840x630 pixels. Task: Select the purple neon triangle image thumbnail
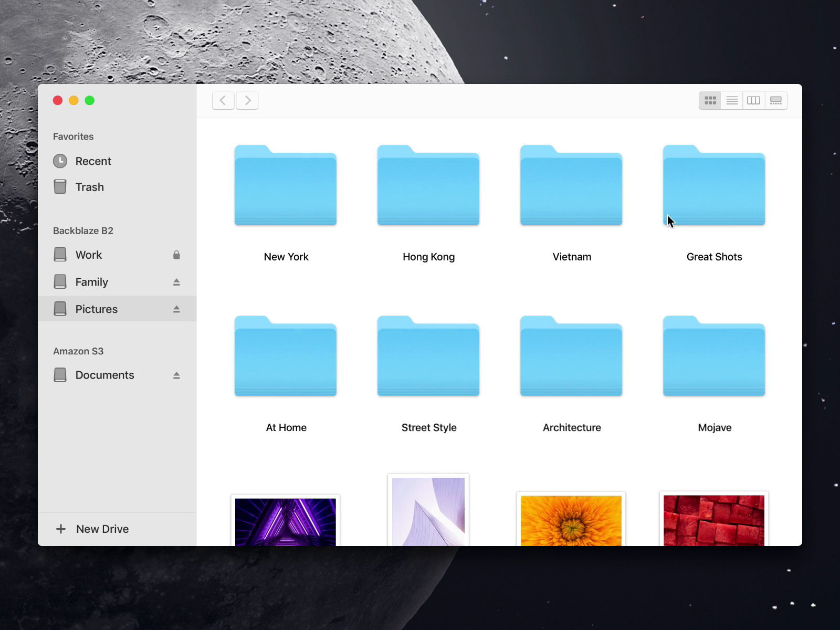(286, 521)
